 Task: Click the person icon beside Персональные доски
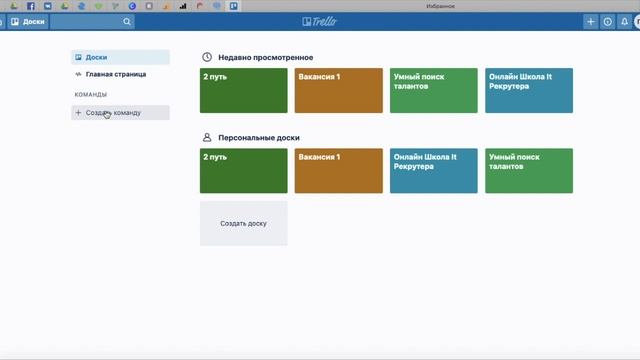pos(207,138)
